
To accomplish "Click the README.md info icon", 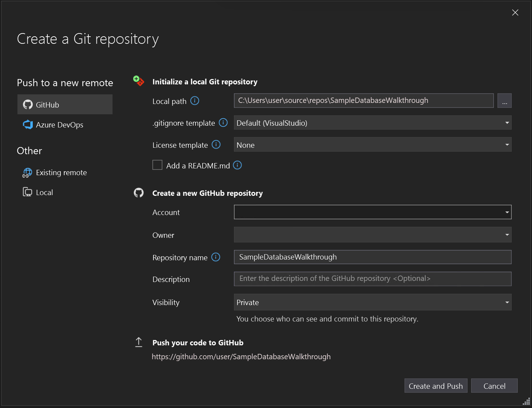I will pos(237,165).
